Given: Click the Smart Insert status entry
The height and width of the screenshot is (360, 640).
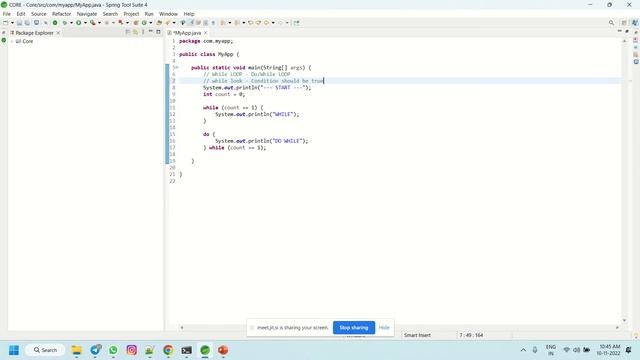Looking at the screenshot, I should point(417,335).
